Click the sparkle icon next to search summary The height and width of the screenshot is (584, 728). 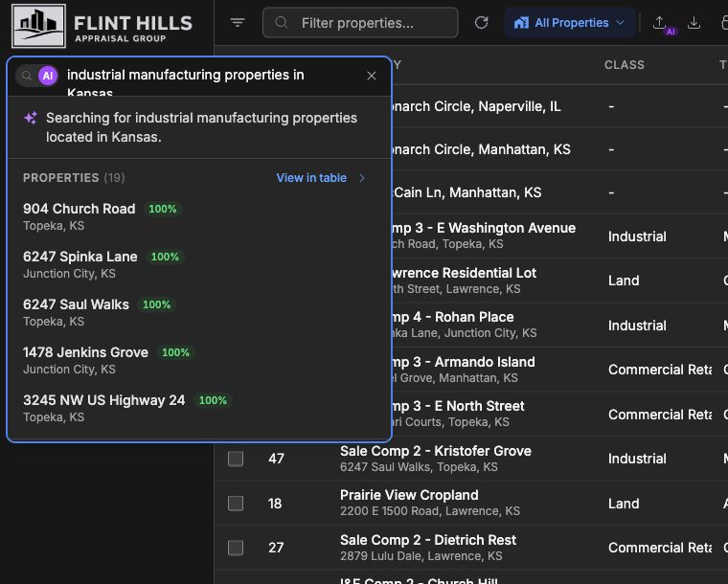pos(31,118)
